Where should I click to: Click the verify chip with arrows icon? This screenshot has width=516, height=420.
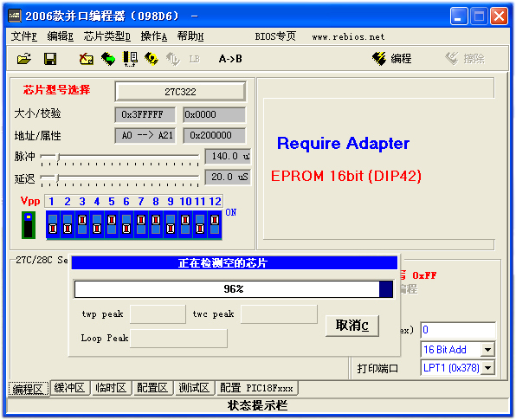click(x=130, y=59)
